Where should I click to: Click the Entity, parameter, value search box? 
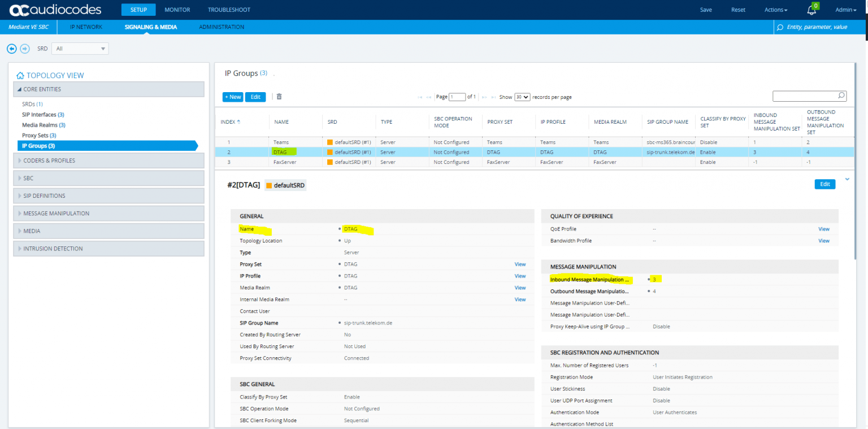[x=819, y=27]
